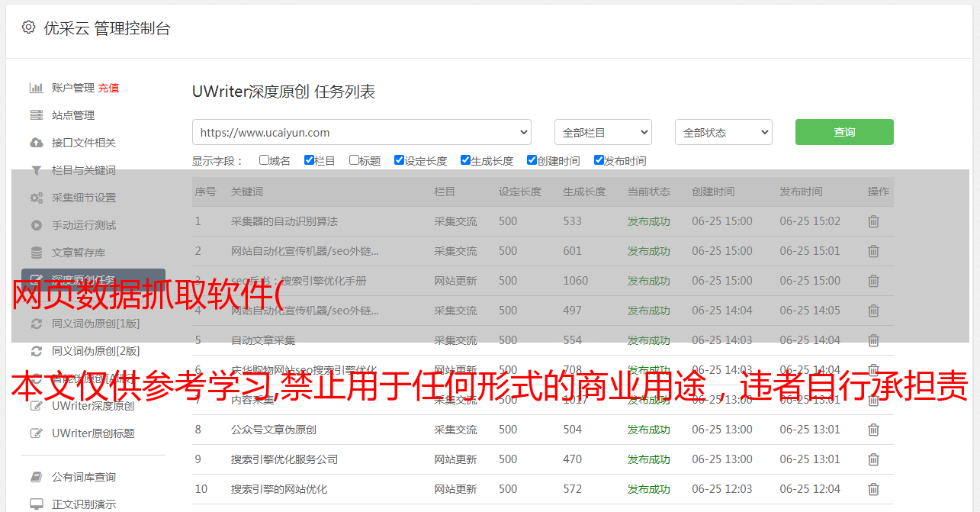Toggle the 标题 display field checkbox
The width and height of the screenshot is (980, 512).
tap(354, 160)
